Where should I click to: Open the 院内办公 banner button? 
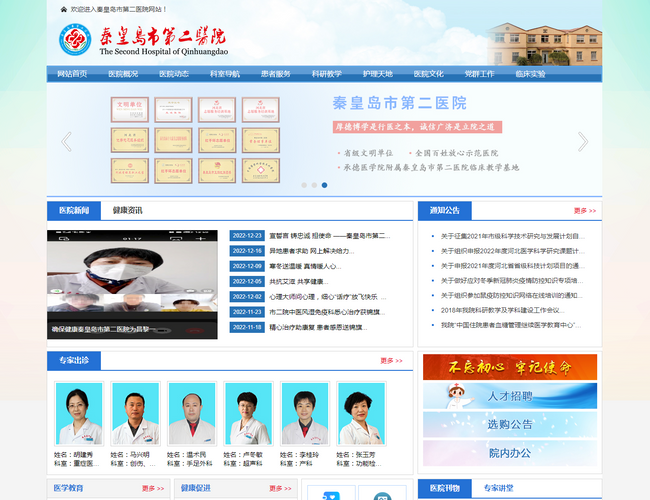point(510,453)
